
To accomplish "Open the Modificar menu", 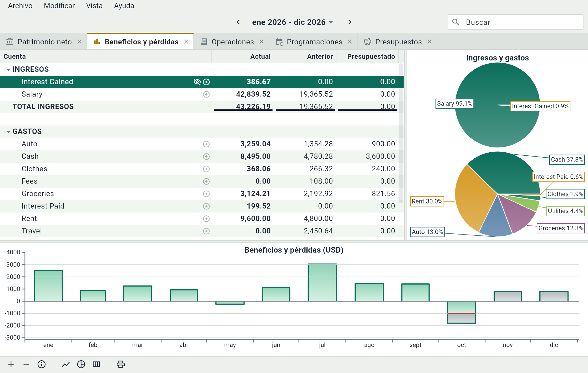I will 59,6.
